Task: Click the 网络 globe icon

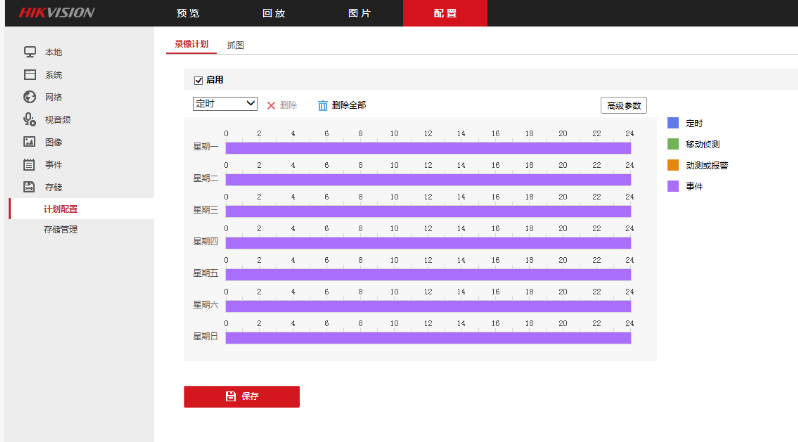Action: [x=30, y=97]
